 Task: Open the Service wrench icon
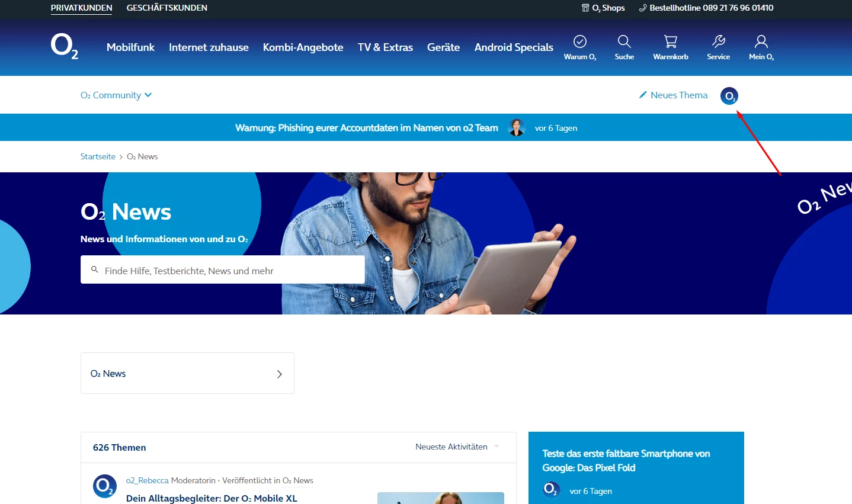[719, 41]
